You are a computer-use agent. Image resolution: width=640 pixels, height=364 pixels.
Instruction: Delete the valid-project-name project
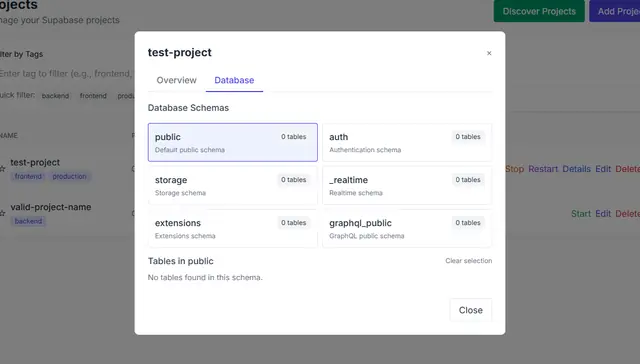628,214
